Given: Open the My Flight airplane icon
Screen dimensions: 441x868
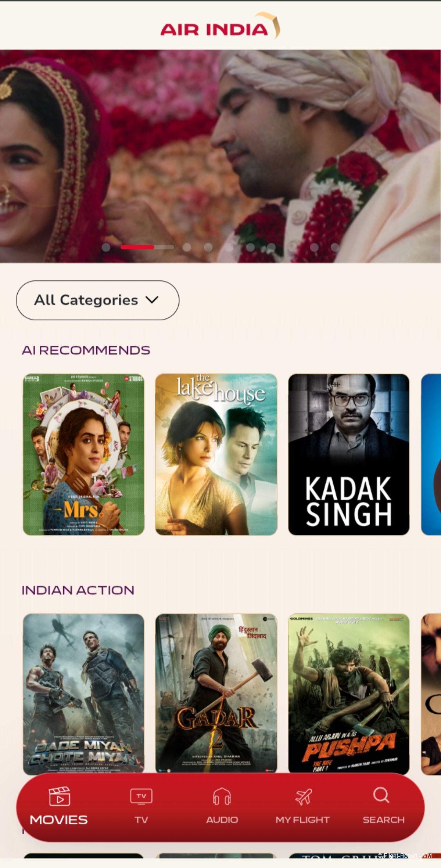Looking at the screenshot, I should pos(303,796).
